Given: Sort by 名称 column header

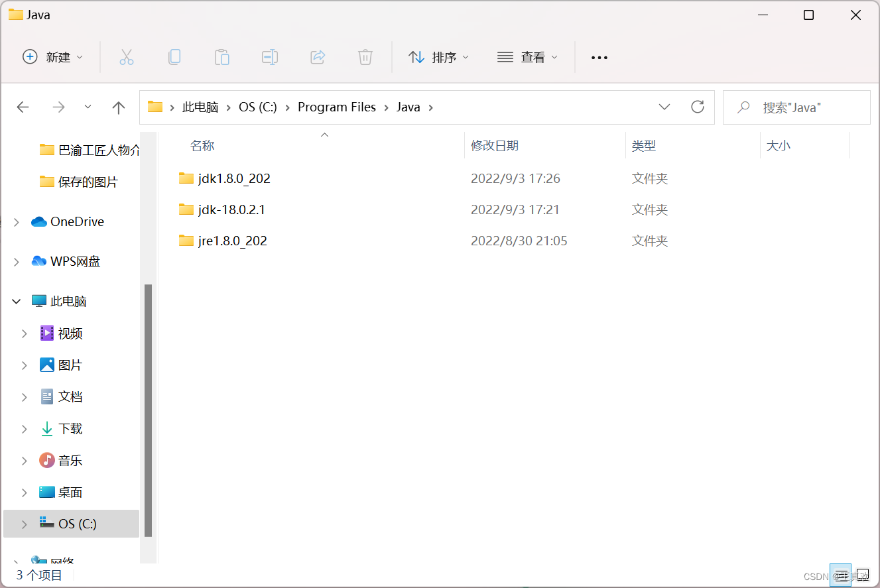Looking at the screenshot, I should 202,146.
